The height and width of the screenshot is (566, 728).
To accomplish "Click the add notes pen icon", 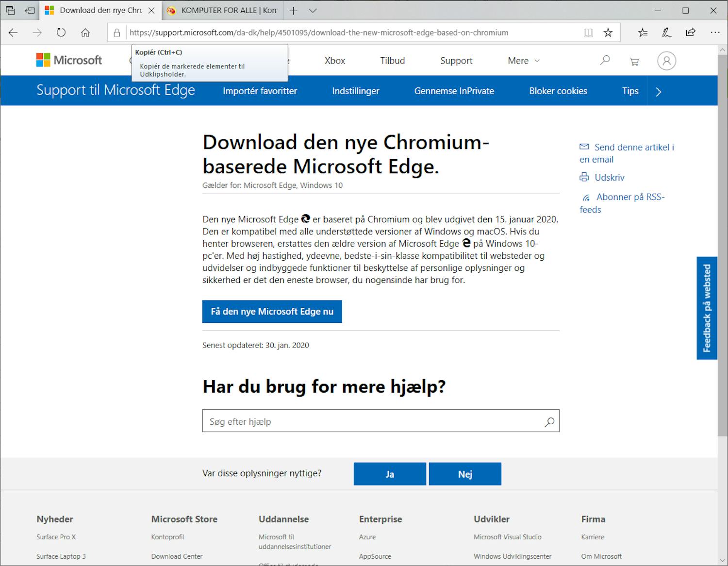I will pos(666,33).
